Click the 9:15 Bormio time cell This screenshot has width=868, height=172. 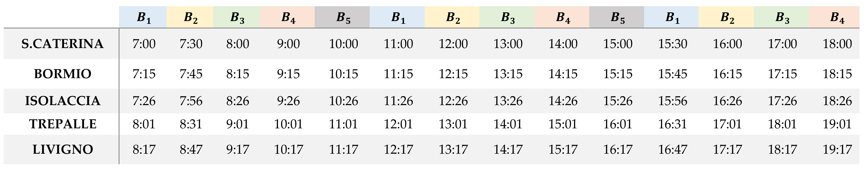click(x=288, y=74)
